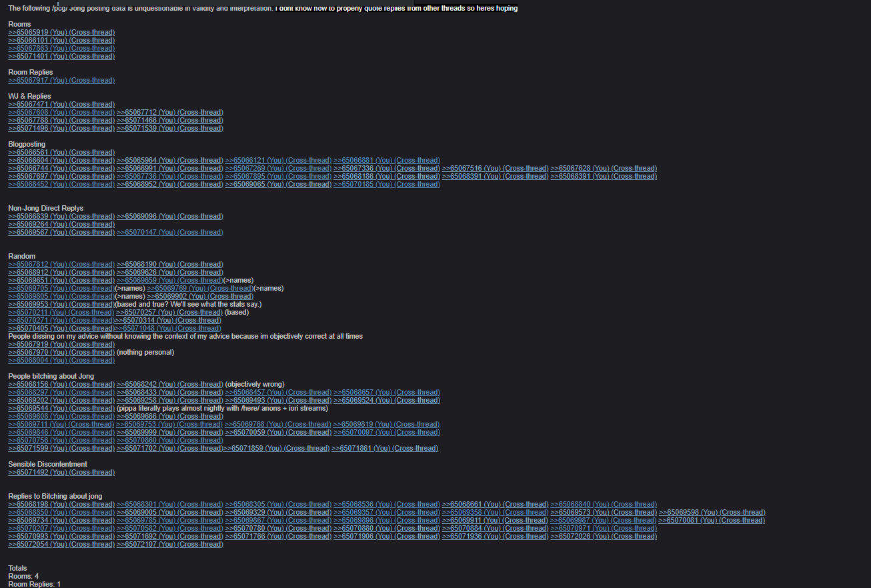The image size is (871, 588).
Task: Open the >>65069769 quote link
Action: pos(200,288)
